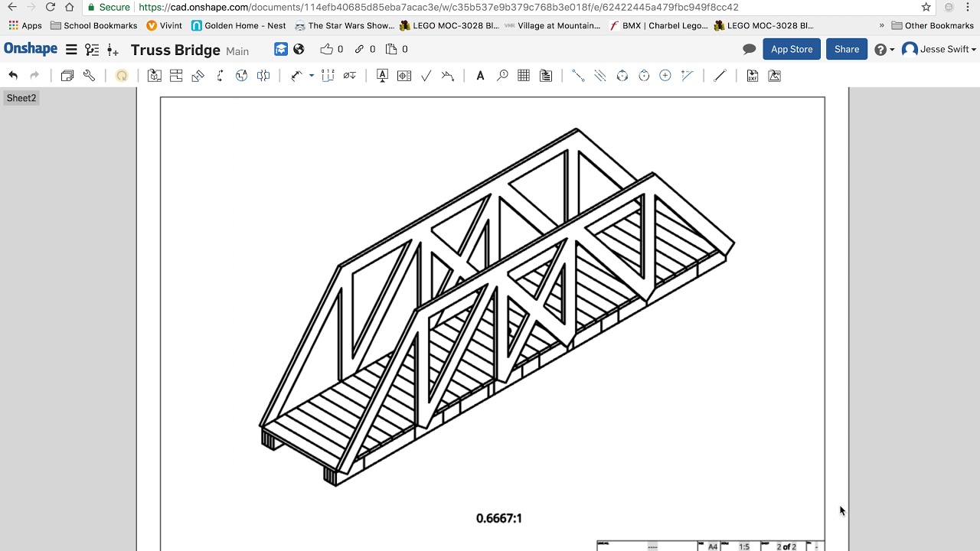Insert a new drawing view

click(155, 75)
